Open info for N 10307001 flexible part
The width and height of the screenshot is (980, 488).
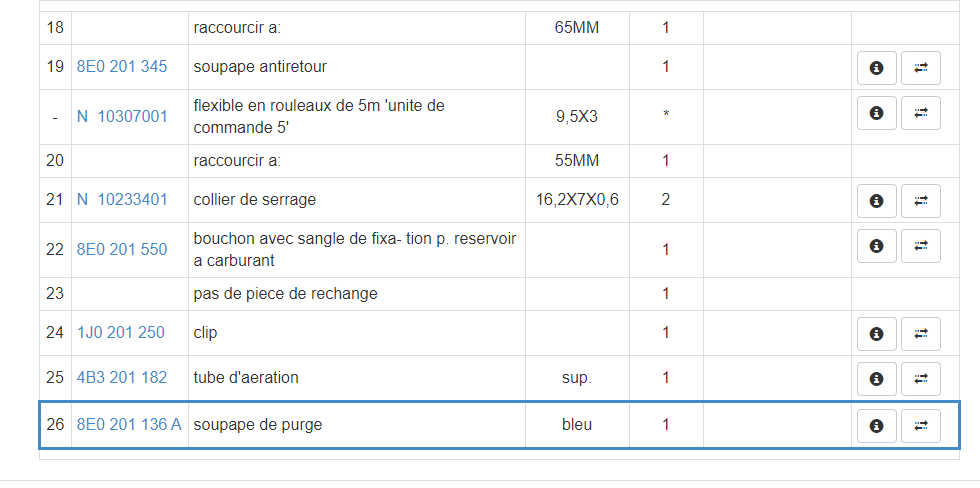[x=877, y=113]
